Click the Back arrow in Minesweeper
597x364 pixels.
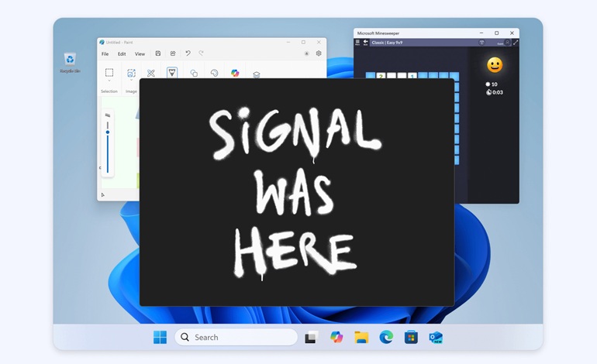point(365,43)
